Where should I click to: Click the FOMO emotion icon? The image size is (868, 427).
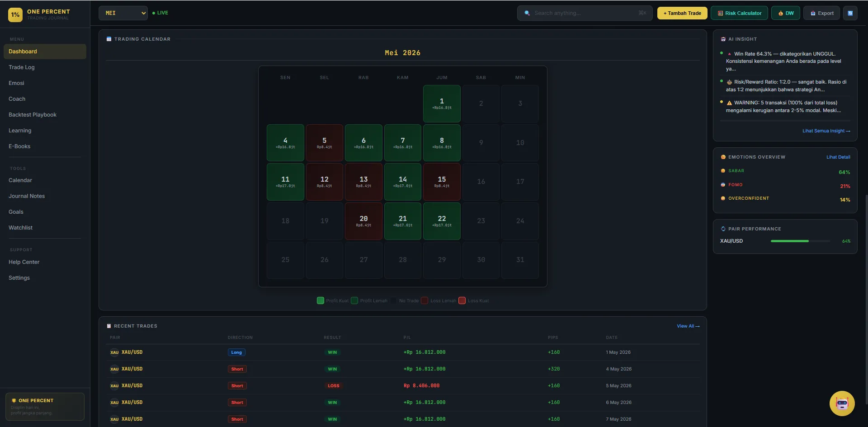coord(723,185)
